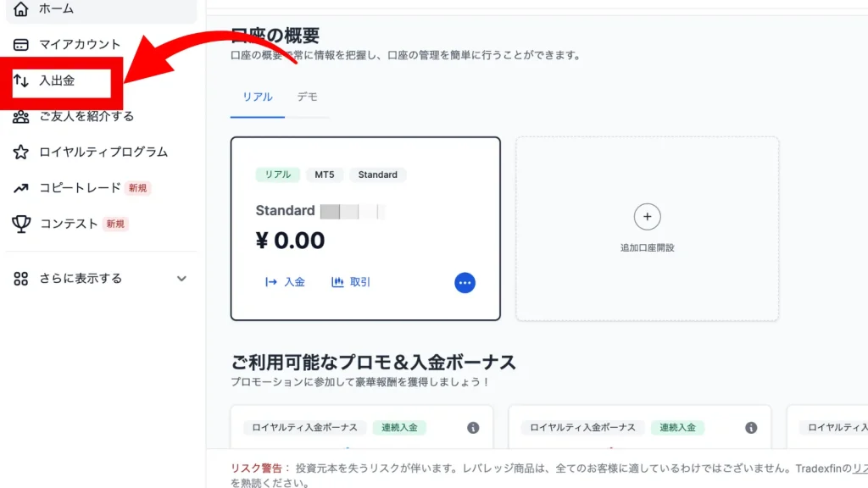Open the blue ellipsis menu on account card
Image resolution: width=868 pixels, height=488 pixels.
(465, 282)
